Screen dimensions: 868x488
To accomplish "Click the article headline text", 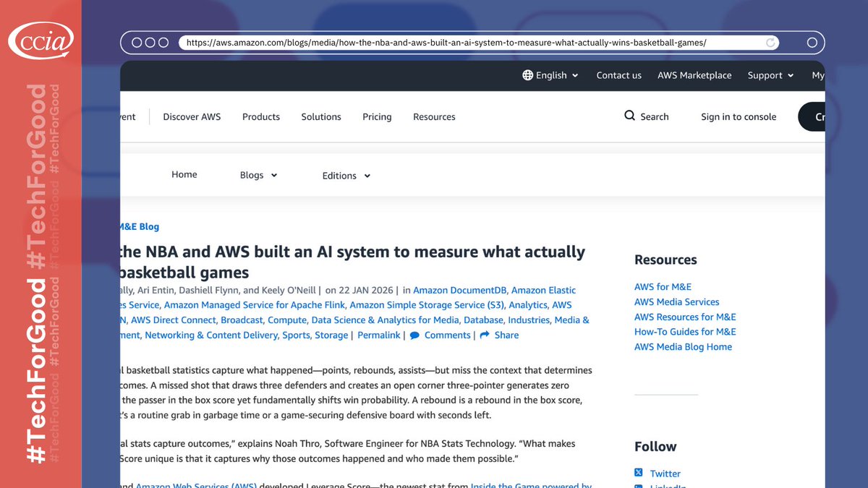I will [x=353, y=262].
